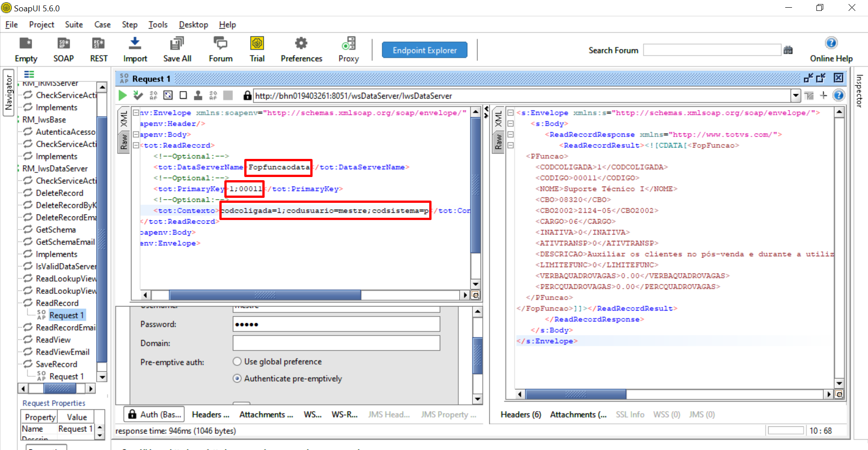Click the Endpoint Explorer button

click(424, 50)
